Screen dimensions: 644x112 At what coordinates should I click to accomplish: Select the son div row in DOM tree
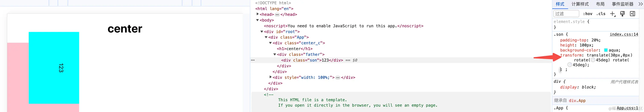pyautogui.click(x=401, y=60)
